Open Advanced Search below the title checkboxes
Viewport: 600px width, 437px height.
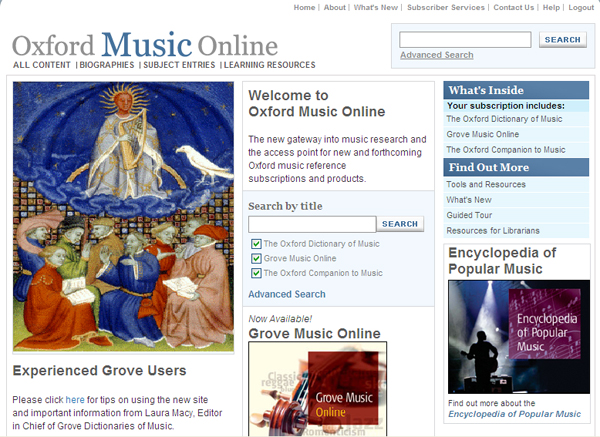tap(287, 294)
